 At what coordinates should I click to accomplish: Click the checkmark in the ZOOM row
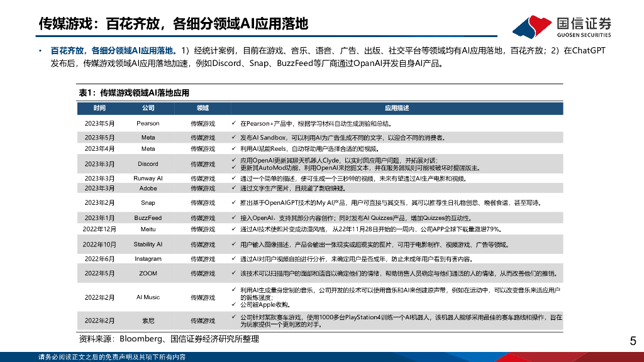[233, 273]
